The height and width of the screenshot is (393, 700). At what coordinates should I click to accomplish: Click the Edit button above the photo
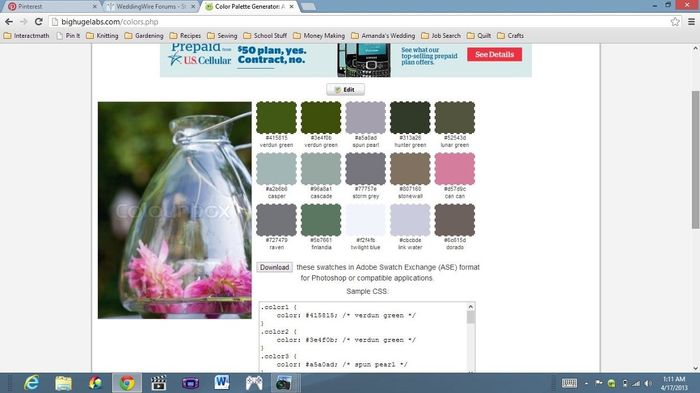[x=346, y=89]
